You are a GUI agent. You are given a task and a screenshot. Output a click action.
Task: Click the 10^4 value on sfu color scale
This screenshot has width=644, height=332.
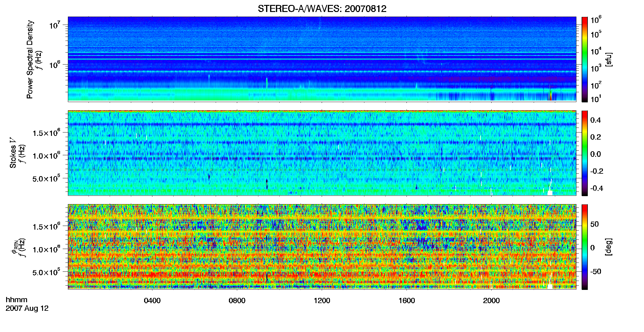596,51
